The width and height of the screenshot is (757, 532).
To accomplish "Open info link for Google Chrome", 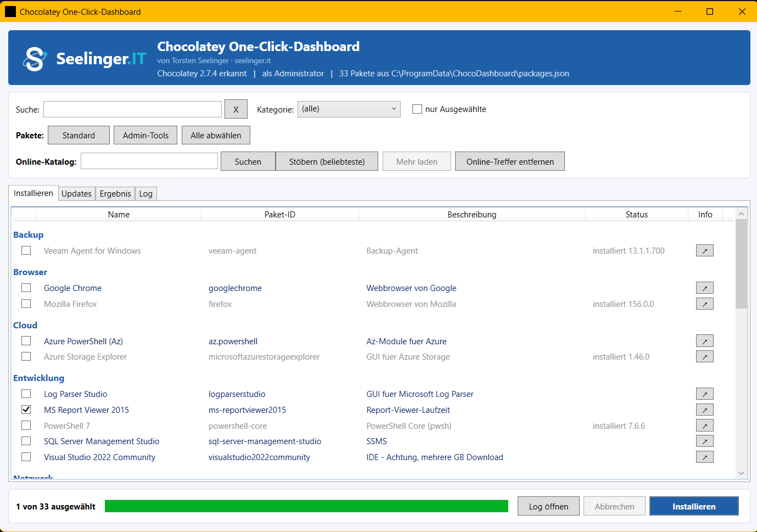I will (705, 288).
